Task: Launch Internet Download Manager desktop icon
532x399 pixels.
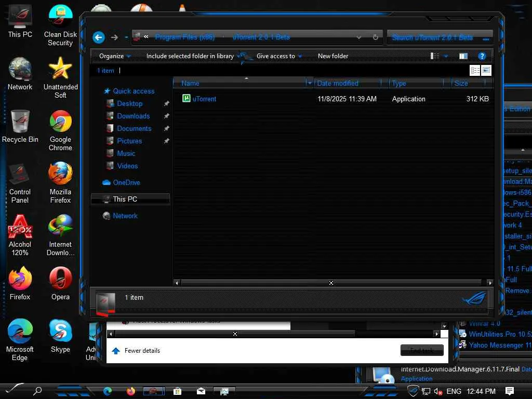Action: pyautogui.click(x=60, y=235)
